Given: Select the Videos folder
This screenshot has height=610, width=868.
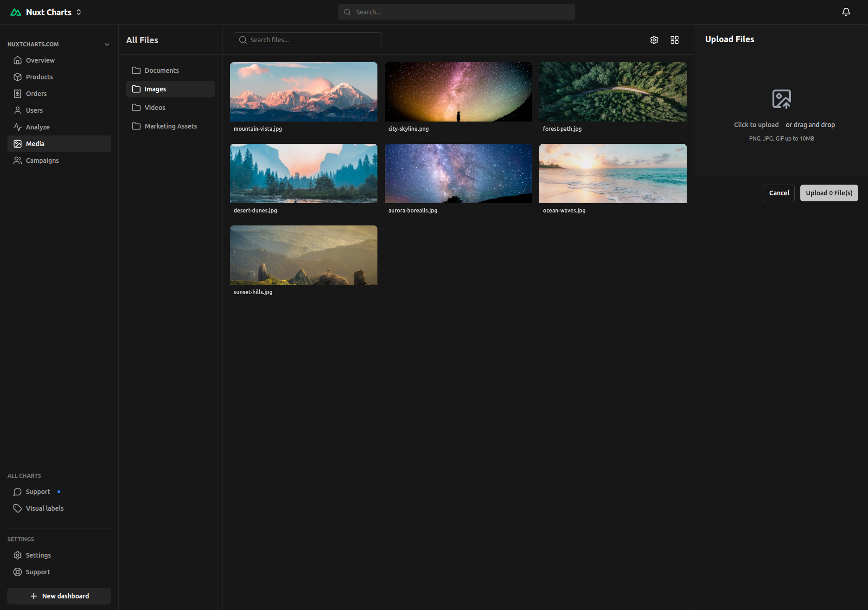Looking at the screenshot, I should click(154, 108).
